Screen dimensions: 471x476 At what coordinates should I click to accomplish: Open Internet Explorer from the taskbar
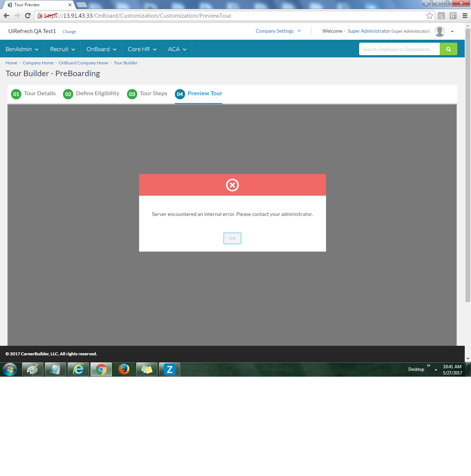(78, 369)
